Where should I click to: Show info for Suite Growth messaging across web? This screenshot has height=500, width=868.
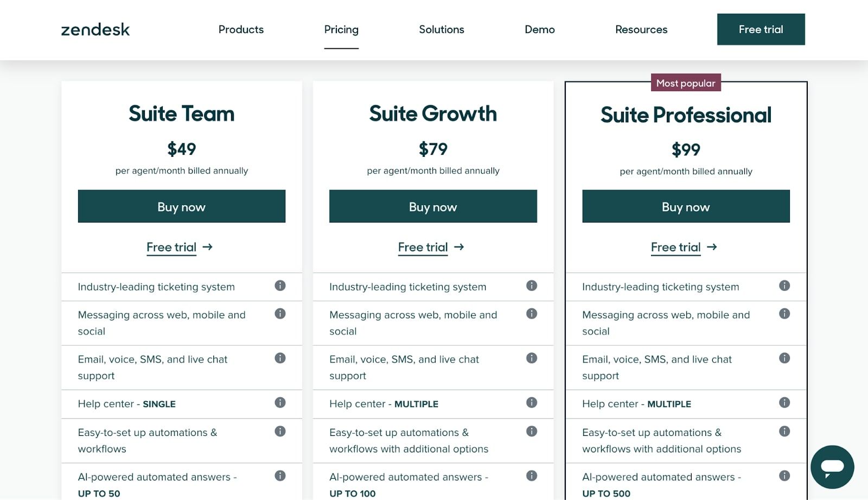[532, 314]
